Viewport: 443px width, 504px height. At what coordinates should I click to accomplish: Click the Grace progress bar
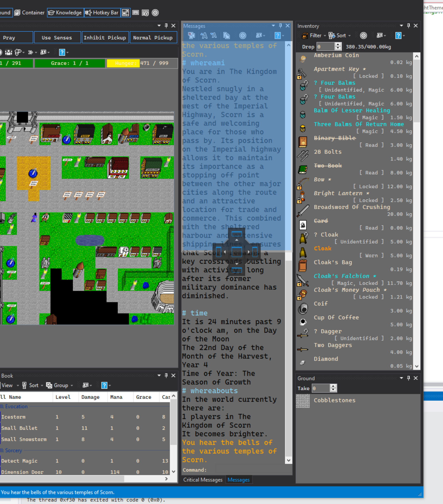70,63
